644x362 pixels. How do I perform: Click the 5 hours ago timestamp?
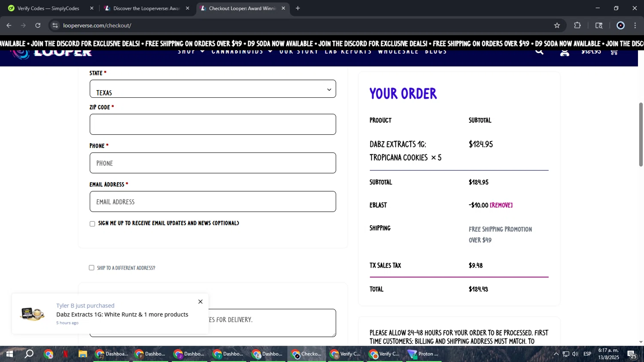pyautogui.click(x=67, y=323)
